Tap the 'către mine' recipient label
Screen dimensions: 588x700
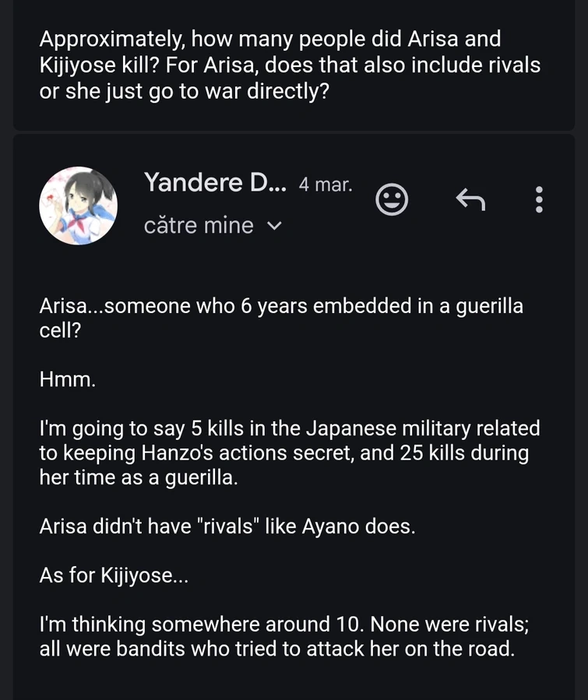click(199, 225)
